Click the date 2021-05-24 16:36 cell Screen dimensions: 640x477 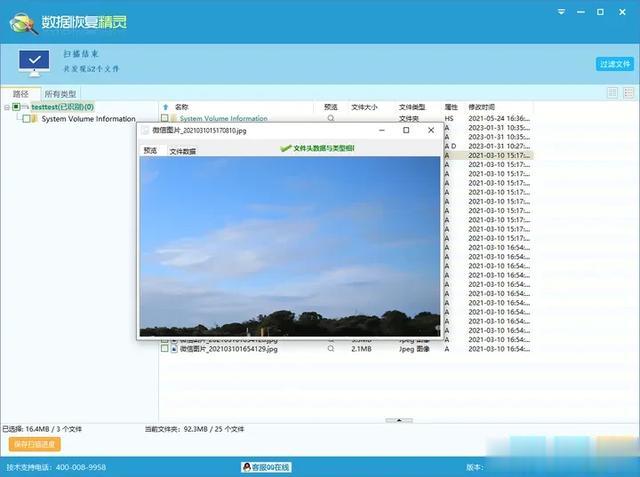(499, 118)
